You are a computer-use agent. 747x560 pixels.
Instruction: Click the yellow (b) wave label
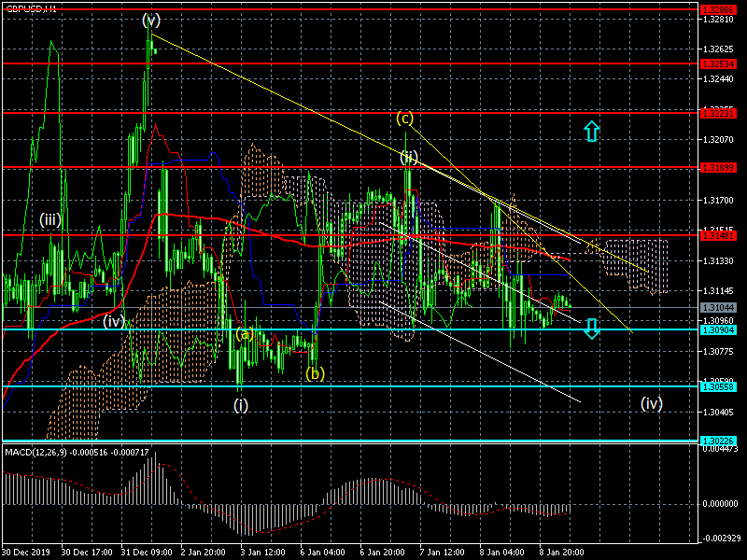(x=316, y=373)
